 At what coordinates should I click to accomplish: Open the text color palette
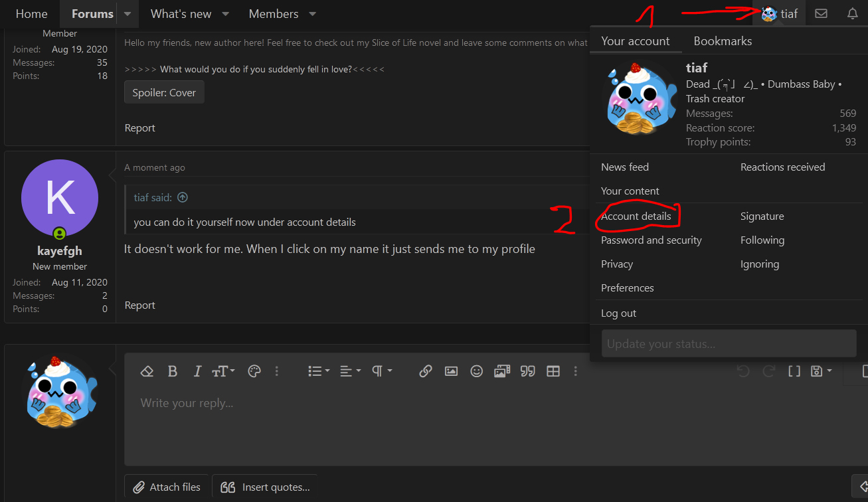(254, 371)
